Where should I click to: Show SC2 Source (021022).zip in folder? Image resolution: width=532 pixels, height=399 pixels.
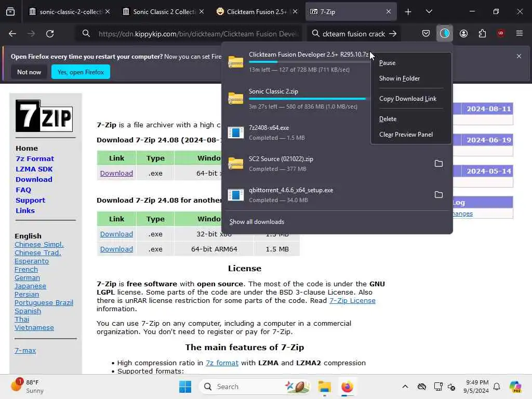438,164
